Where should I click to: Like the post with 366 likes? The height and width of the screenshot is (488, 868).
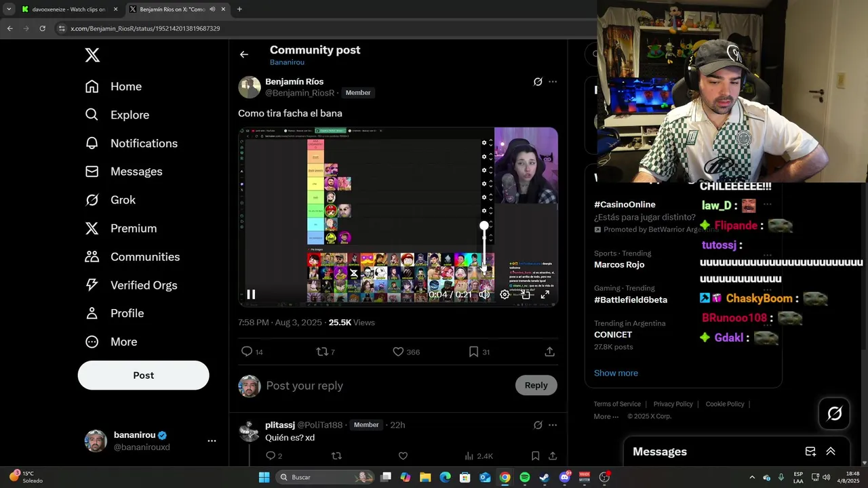[406, 352]
